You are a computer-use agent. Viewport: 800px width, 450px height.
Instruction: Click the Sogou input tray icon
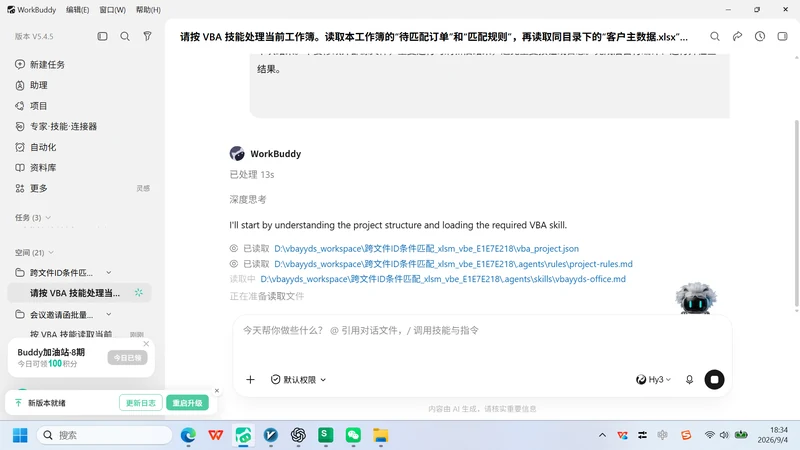(686, 435)
